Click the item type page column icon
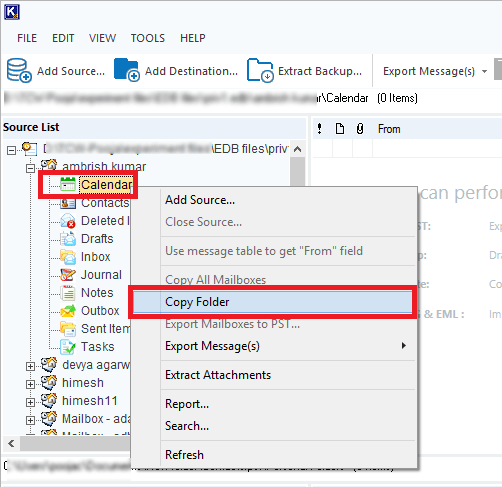 click(x=340, y=129)
